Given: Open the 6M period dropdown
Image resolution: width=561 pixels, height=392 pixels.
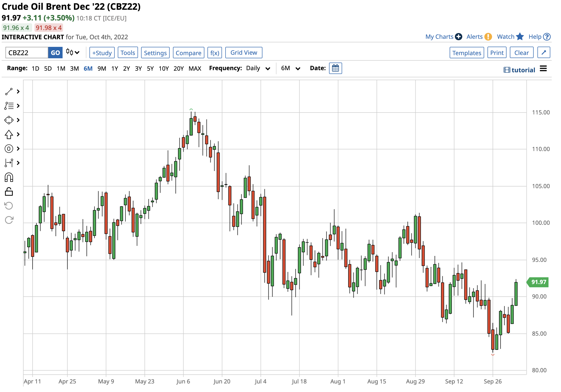Looking at the screenshot, I should pos(290,69).
